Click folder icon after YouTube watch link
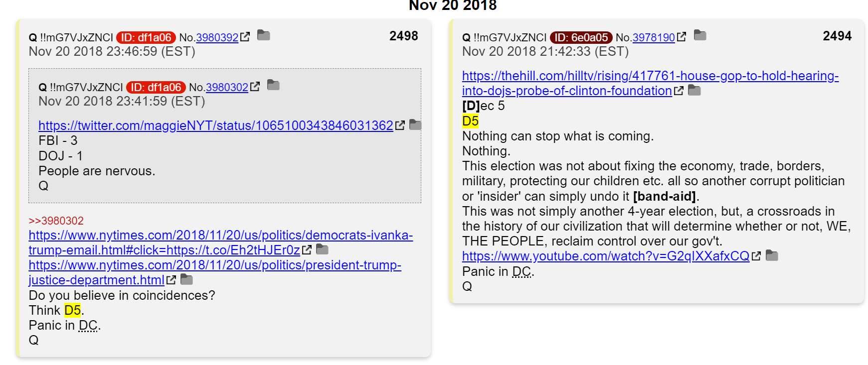The width and height of the screenshot is (868, 365). (x=772, y=255)
